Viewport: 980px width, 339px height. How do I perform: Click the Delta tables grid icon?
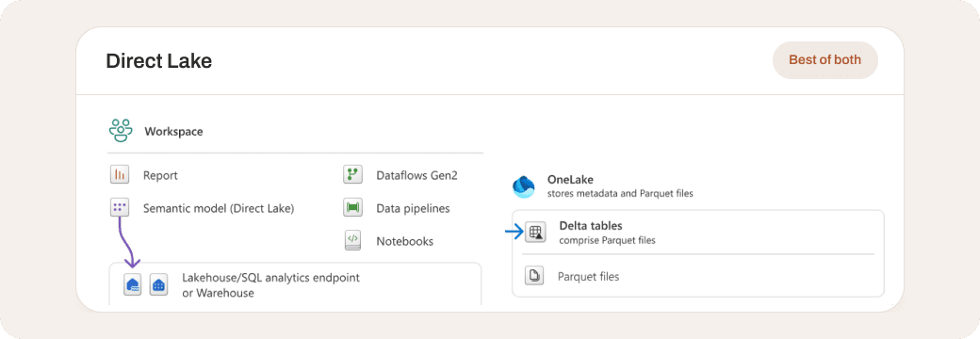535,233
